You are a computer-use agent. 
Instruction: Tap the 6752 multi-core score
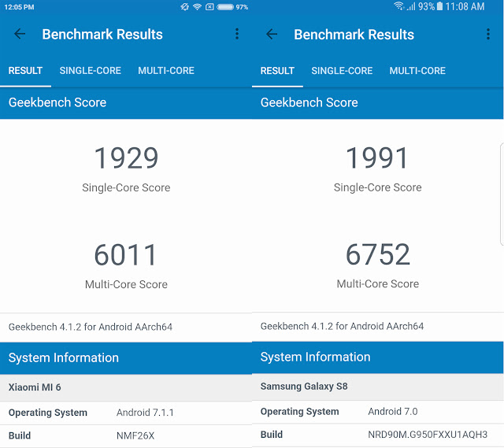pyautogui.click(x=378, y=254)
